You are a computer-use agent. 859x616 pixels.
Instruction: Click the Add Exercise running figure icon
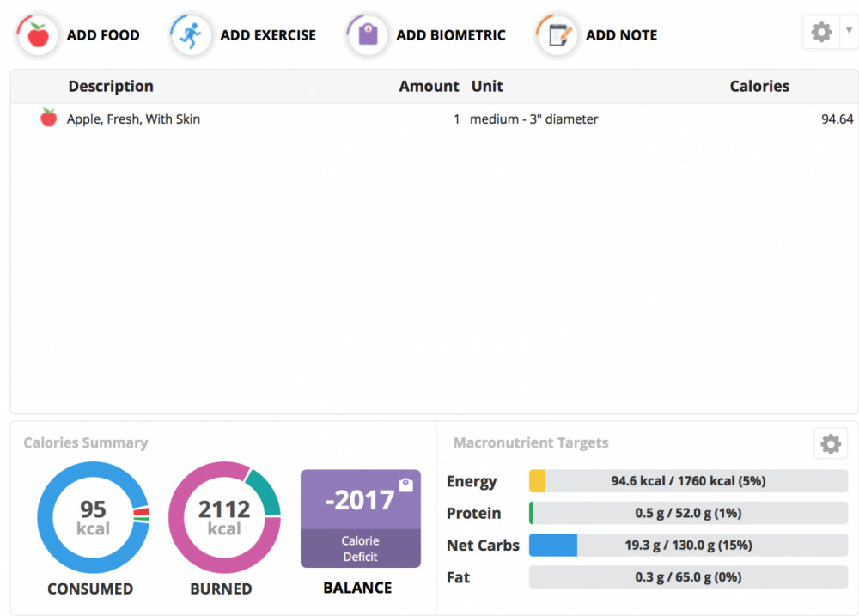click(x=191, y=35)
